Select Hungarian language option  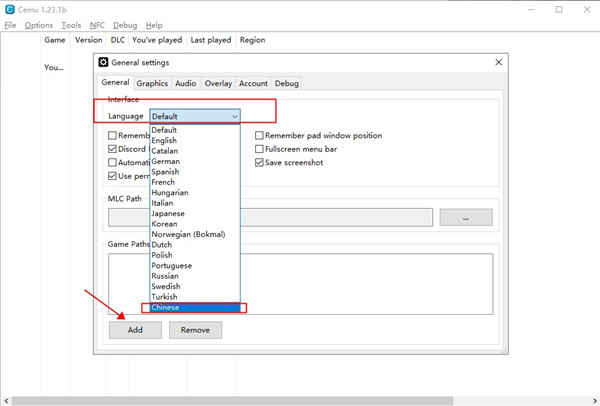coord(195,192)
